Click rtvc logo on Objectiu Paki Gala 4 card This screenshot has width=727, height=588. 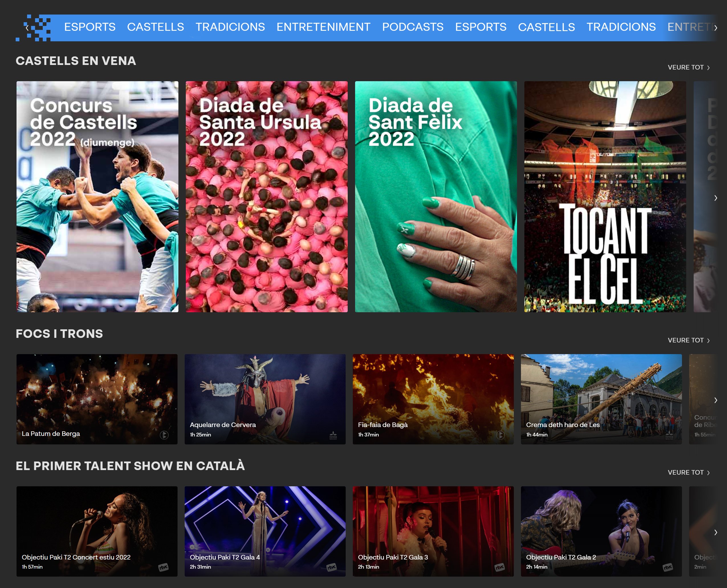(332, 567)
